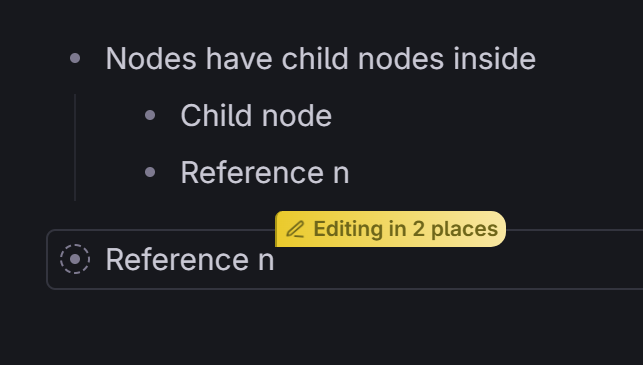Image resolution: width=643 pixels, height=365 pixels.
Task: Click the word 'Nodes' starting the top node
Action: [x=151, y=59]
